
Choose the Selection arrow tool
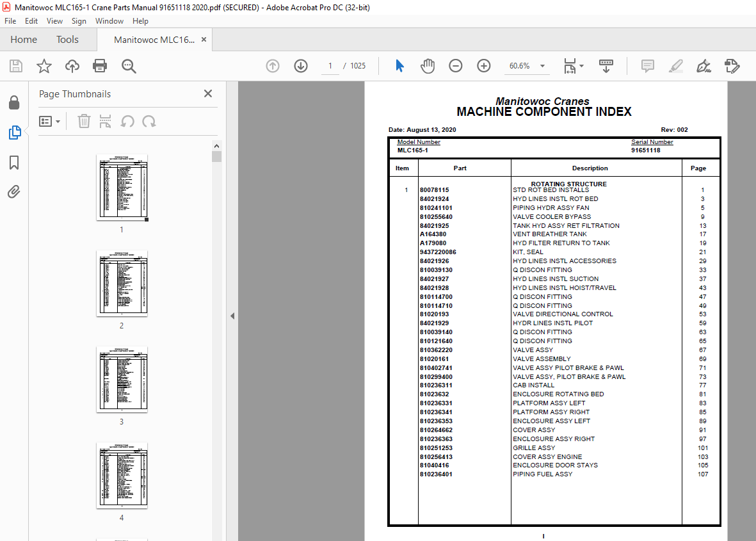[399, 65]
